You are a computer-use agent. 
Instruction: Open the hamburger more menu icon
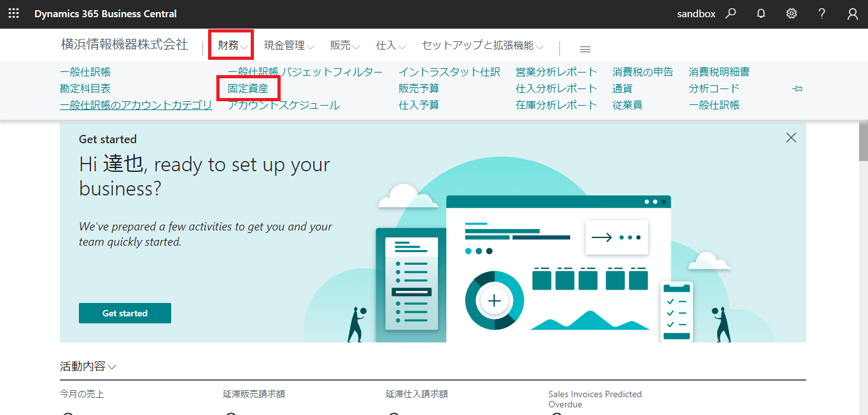[x=585, y=49]
